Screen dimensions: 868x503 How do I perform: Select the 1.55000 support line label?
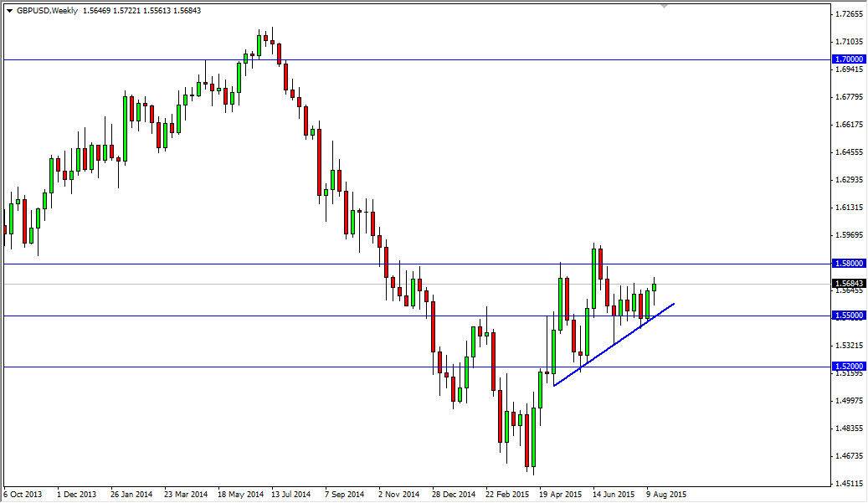[848, 315]
